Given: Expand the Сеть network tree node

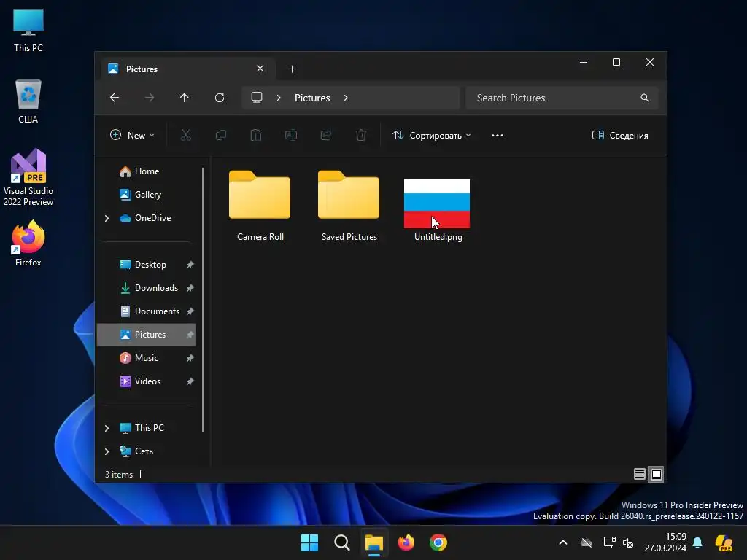Looking at the screenshot, I should (x=107, y=451).
